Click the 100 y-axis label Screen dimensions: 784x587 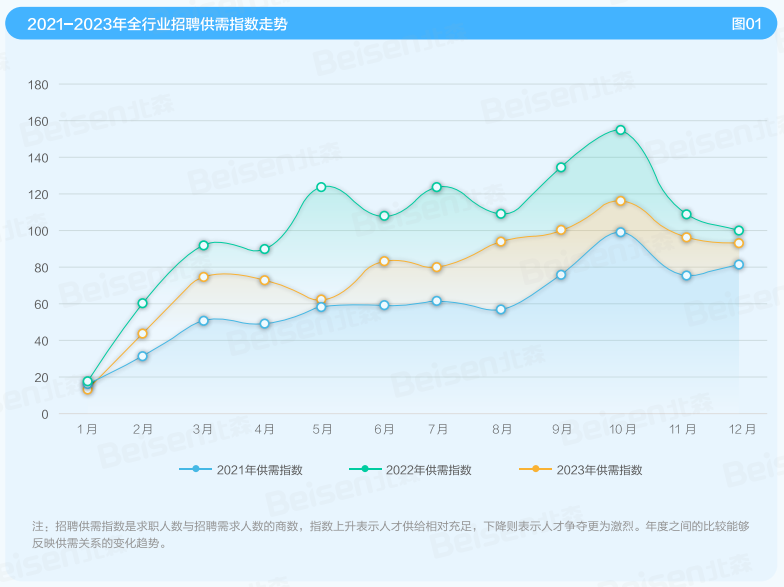coord(38,231)
